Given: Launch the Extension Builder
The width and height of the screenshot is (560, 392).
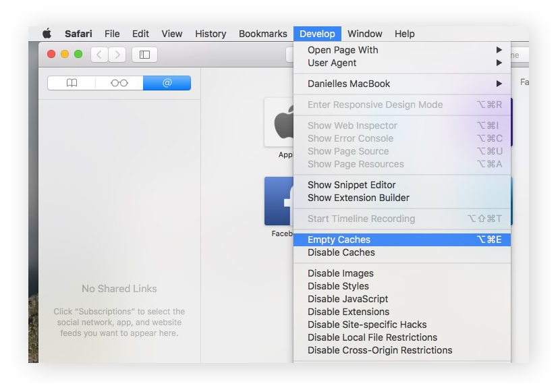Looking at the screenshot, I should [358, 198].
